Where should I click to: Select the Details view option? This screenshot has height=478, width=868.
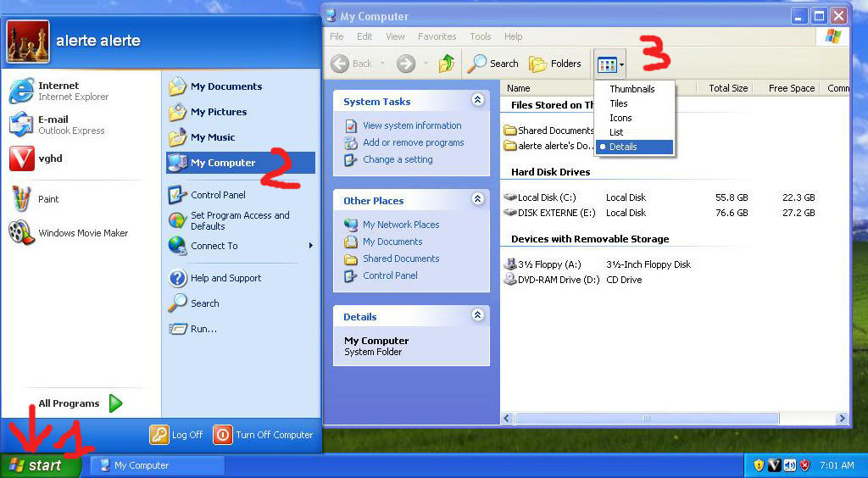tap(623, 147)
